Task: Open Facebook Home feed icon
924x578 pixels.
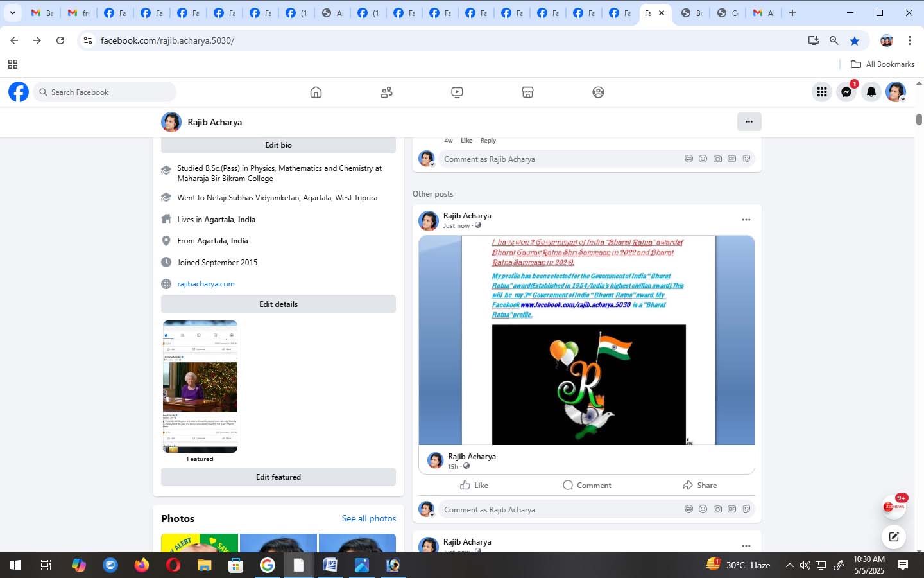Action: click(x=316, y=92)
